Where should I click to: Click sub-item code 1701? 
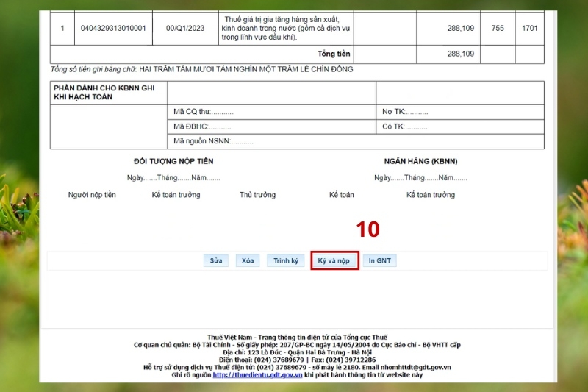[x=529, y=28]
